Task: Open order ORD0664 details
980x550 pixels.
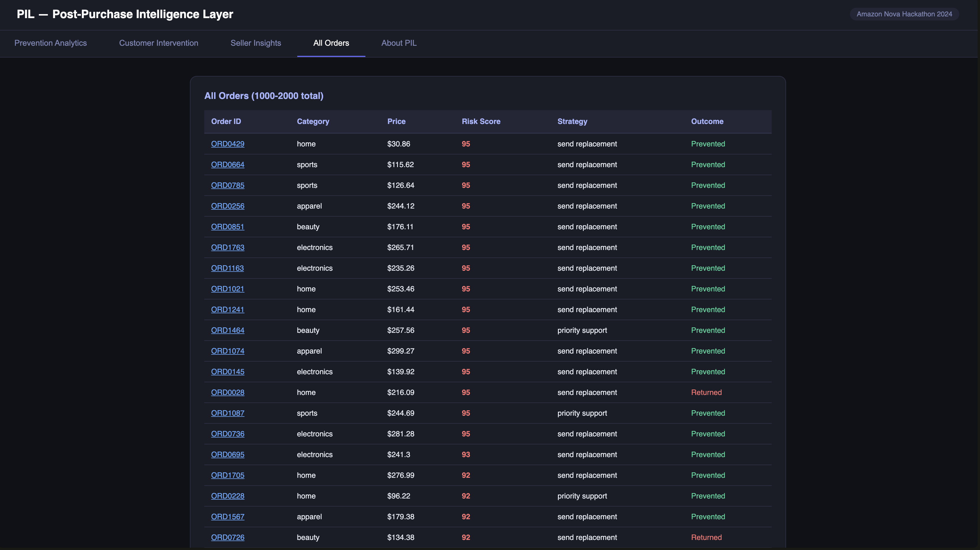Action: pyautogui.click(x=228, y=165)
